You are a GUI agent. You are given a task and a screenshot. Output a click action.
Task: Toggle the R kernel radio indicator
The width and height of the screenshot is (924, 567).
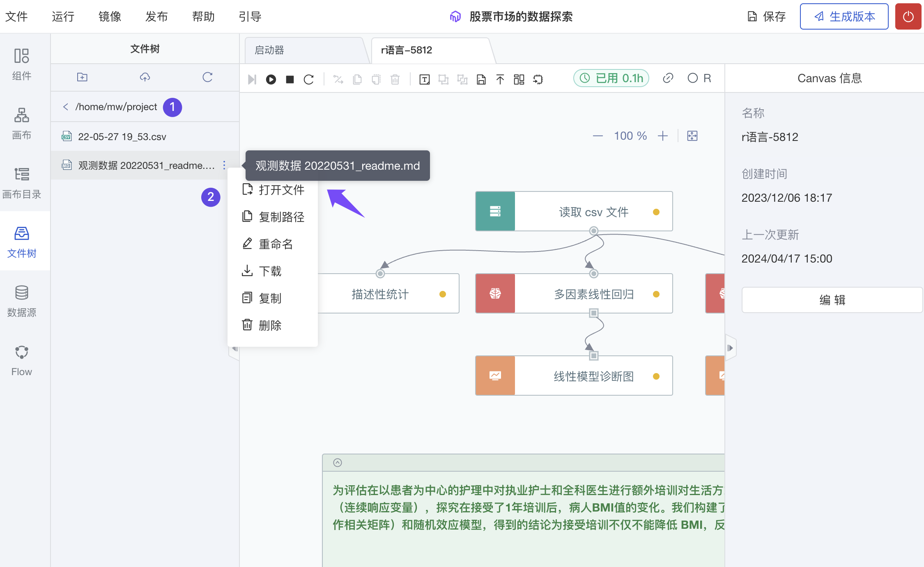[693, 78]
